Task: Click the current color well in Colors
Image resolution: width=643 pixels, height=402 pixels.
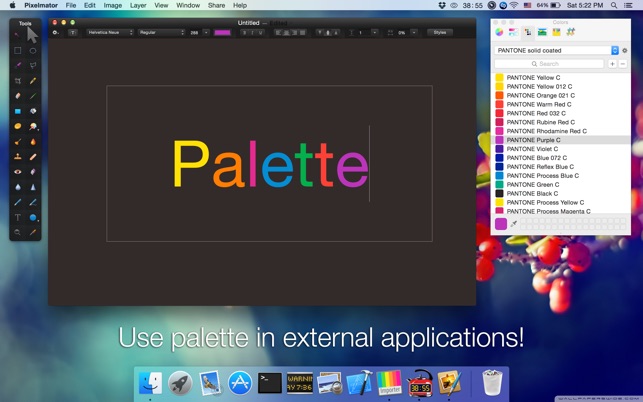Action: pyautogui.click(x=501, y=224)
